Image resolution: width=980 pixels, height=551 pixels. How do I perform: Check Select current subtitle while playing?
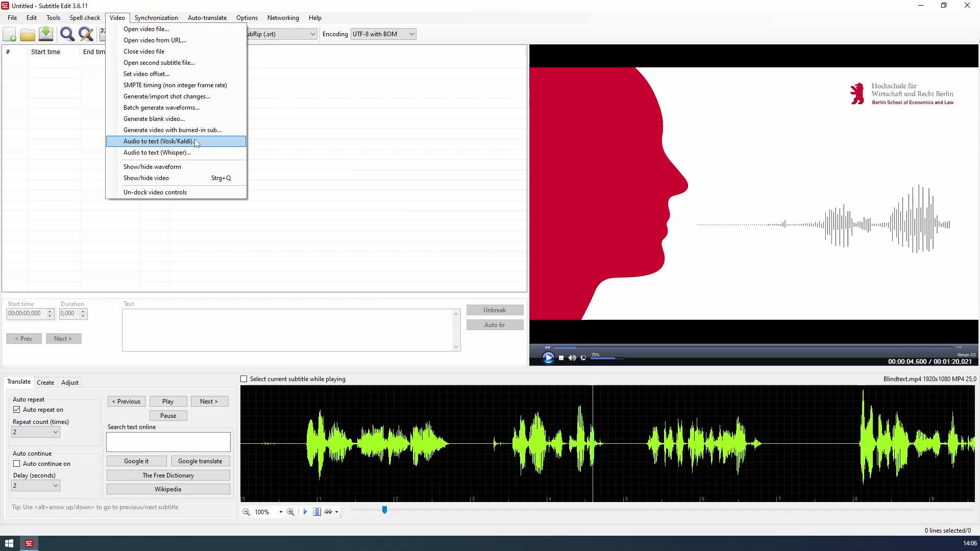244,379
